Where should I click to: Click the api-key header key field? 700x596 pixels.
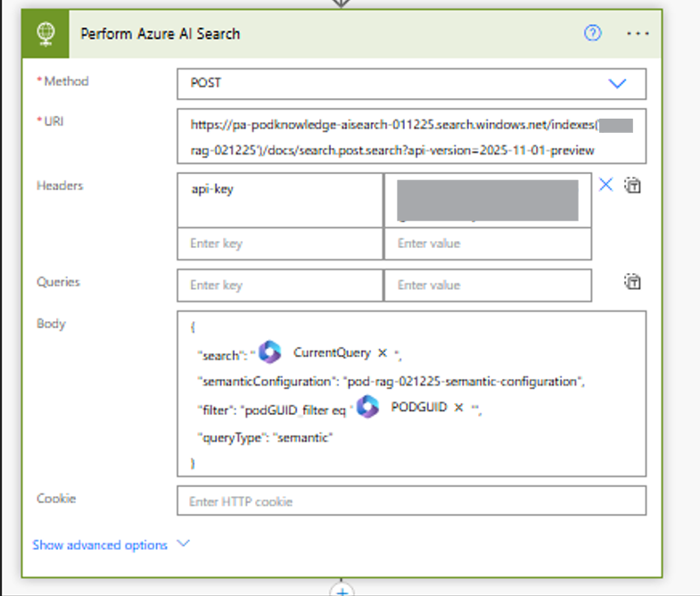(x=280, y=200)
